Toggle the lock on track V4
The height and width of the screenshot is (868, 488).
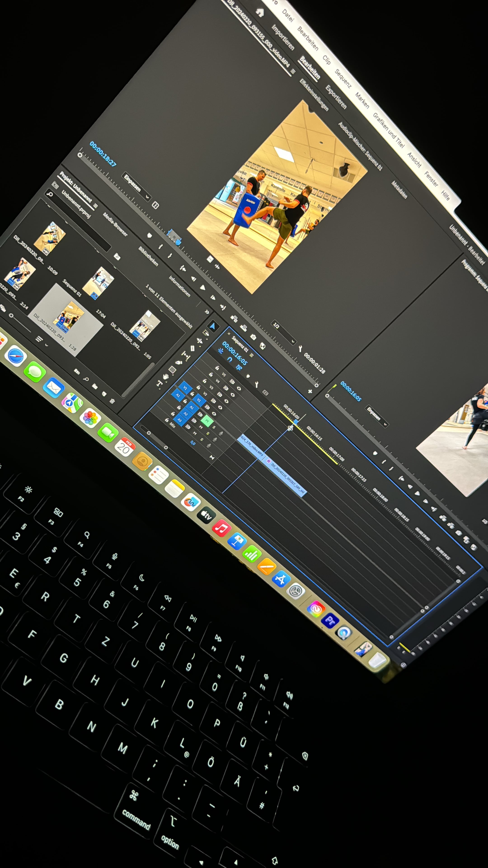click(x=211, y=374)
